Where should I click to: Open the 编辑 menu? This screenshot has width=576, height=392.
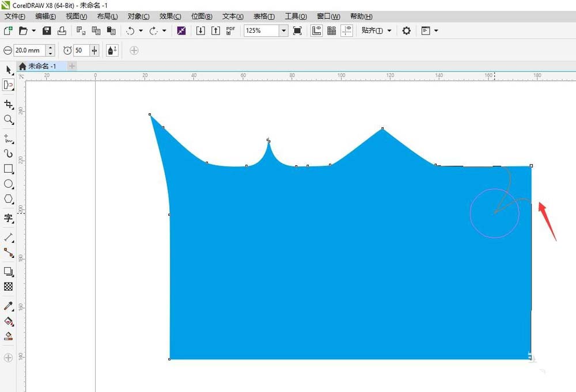click(x=46, y=17)
